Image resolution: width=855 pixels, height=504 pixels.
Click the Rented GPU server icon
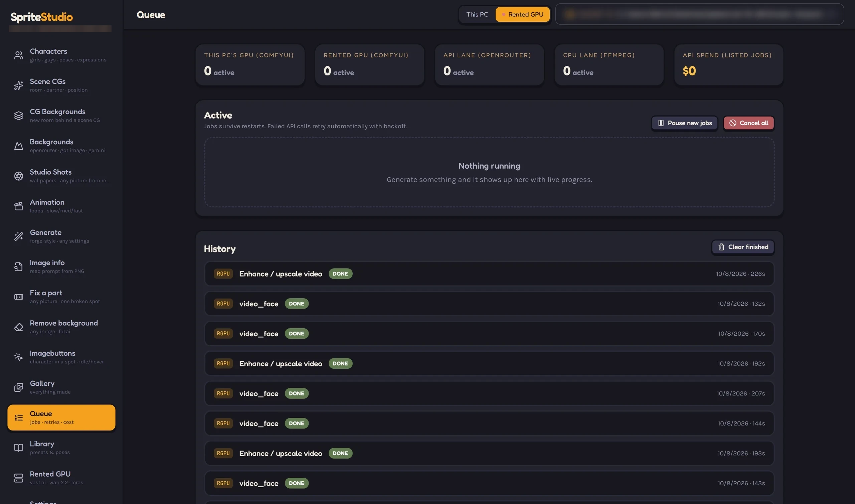pyautogui.click(x=19, y=478)
